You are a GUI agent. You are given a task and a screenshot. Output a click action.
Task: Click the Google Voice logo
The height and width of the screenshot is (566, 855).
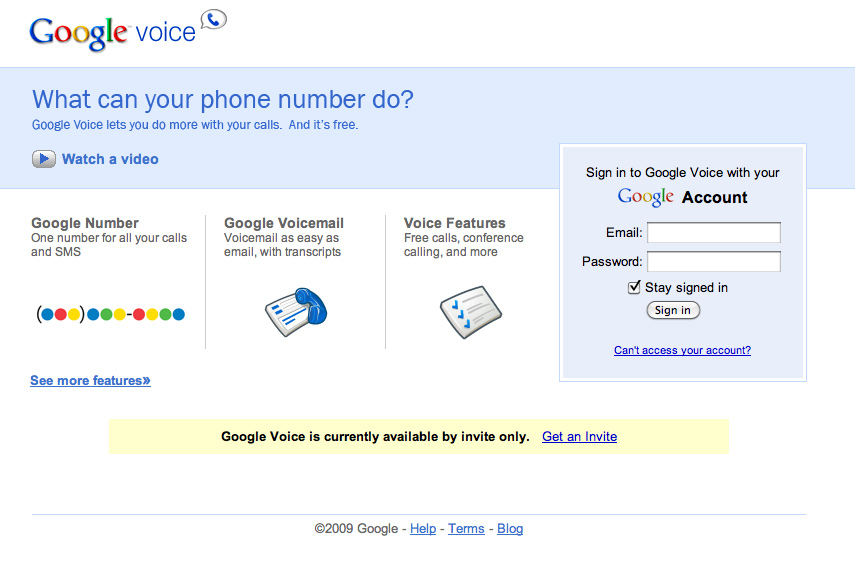tap(112, 32)
